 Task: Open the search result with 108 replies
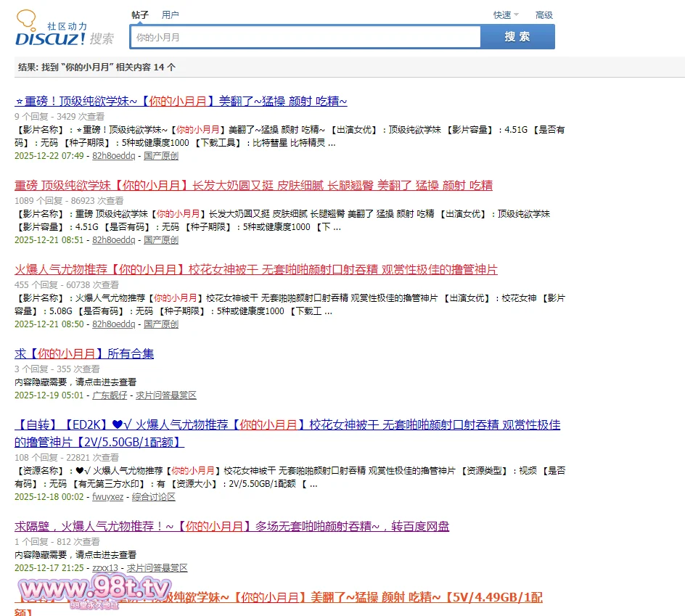click(287, 424)
